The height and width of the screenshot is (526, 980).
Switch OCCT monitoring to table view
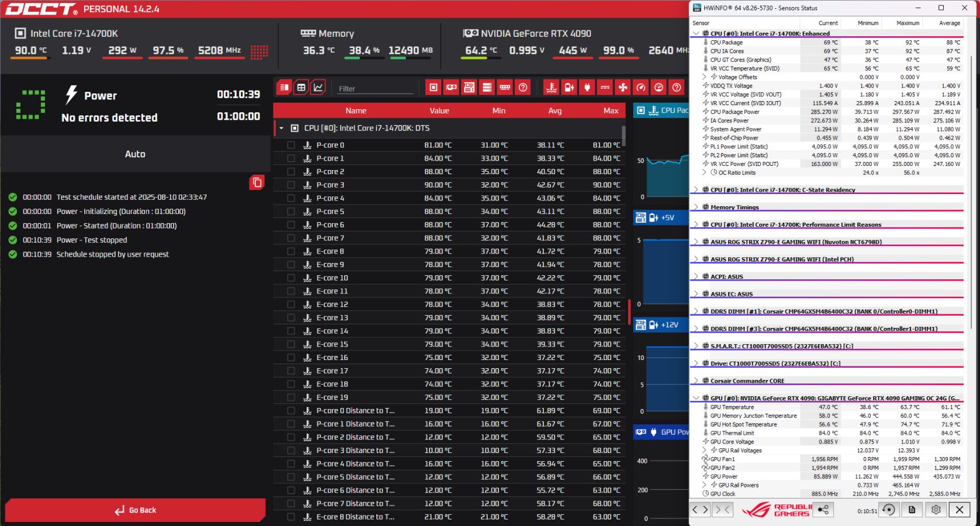point(301,88)
